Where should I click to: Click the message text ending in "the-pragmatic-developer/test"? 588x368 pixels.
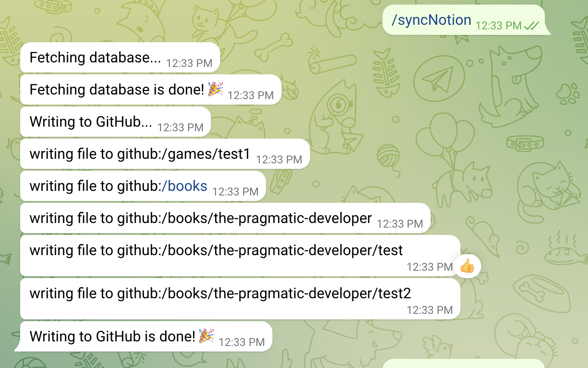(x=216, y=250)
